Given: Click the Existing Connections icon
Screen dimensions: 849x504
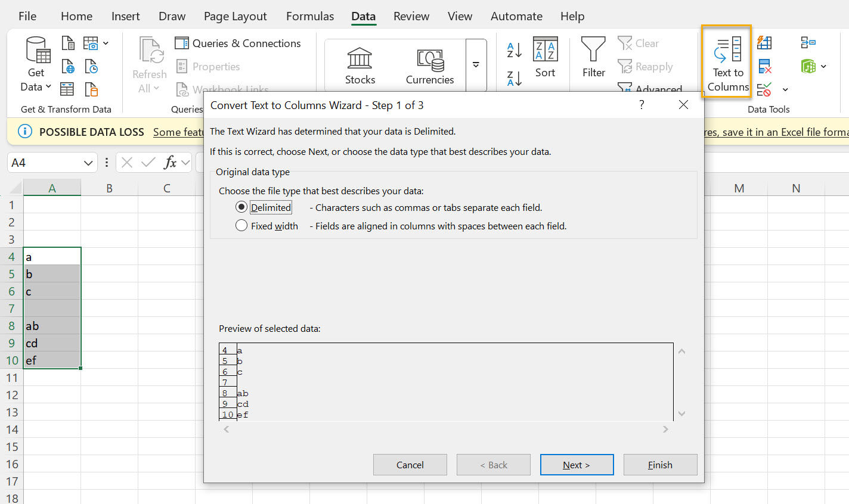Looking at the screenshot, I should click(91, 89).
